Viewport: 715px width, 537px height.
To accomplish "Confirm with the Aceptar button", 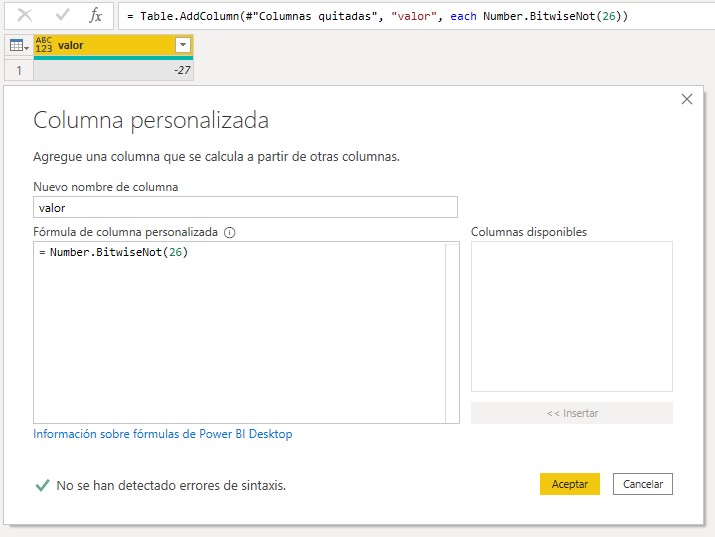I will [569, 484].
